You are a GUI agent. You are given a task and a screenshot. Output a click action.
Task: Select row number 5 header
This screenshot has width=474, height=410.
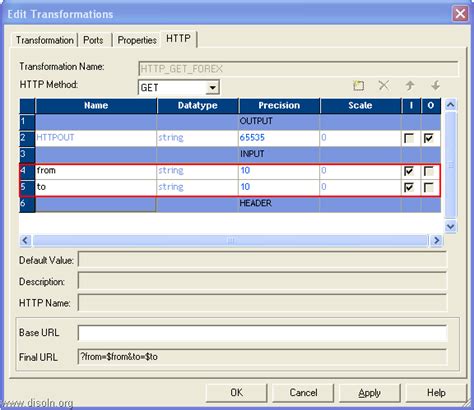click(27, 187)
